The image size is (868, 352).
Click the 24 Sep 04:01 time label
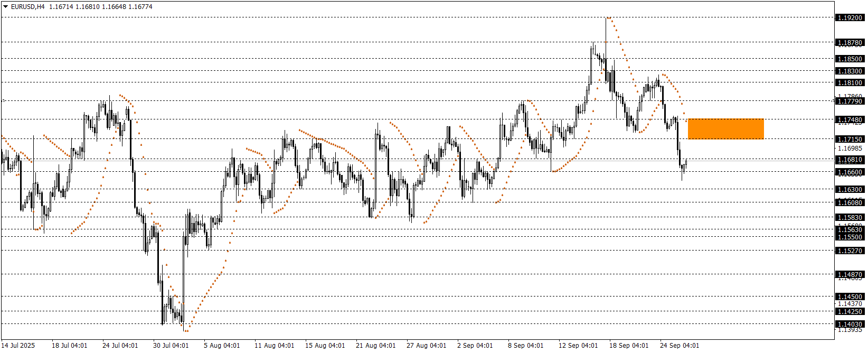tap(680, 346)
